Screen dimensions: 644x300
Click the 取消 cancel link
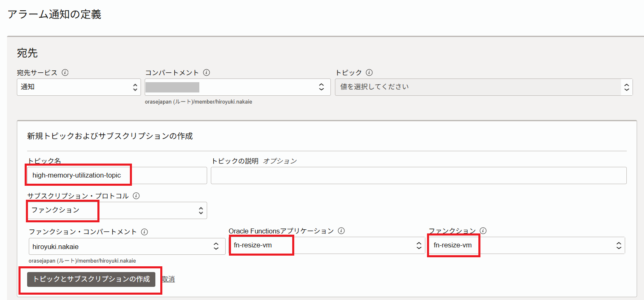click(168, 279)
